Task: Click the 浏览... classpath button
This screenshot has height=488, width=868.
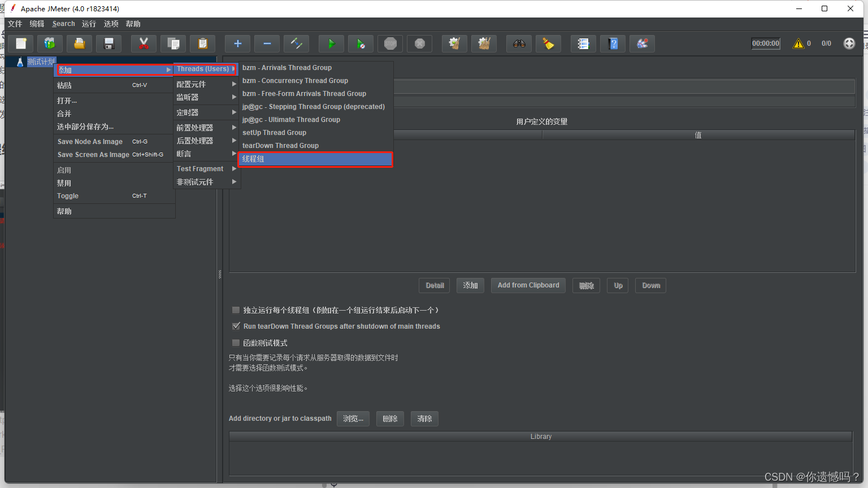Action: pos(353,419)
